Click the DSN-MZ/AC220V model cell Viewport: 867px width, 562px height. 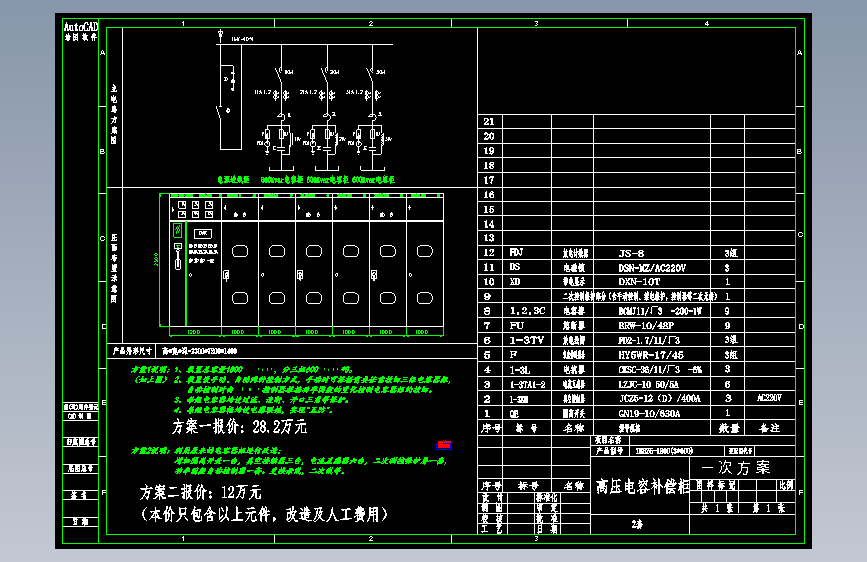pyautogui.click(x=652, y=268)
